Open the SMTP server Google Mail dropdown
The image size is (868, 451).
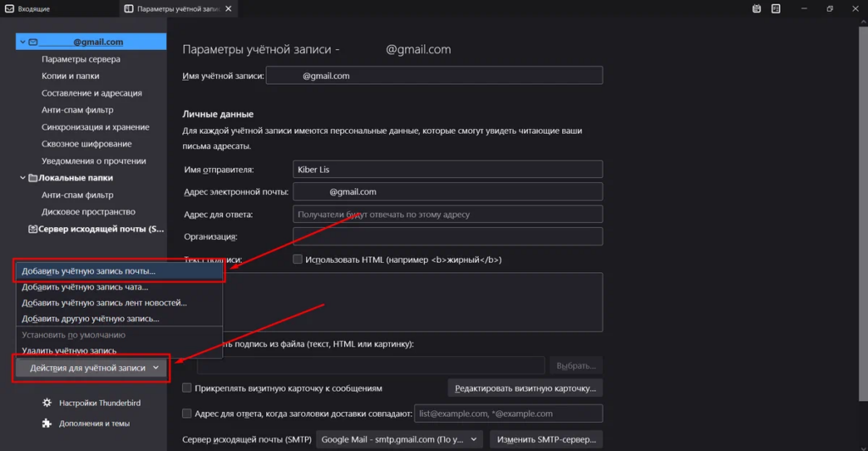399,439
